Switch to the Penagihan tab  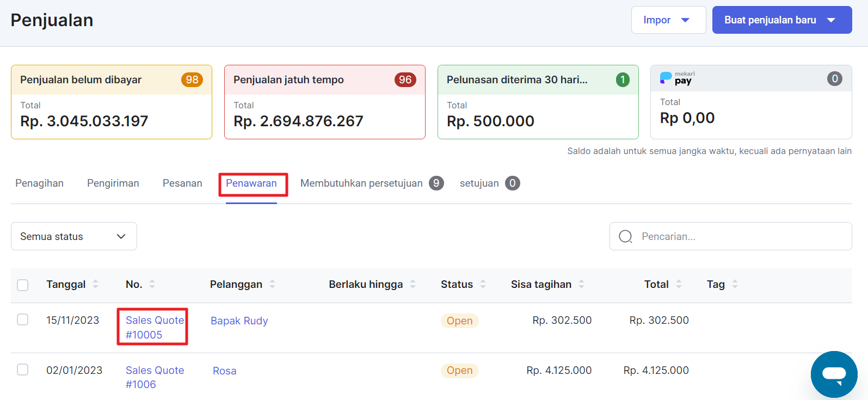tap(39, 183)
